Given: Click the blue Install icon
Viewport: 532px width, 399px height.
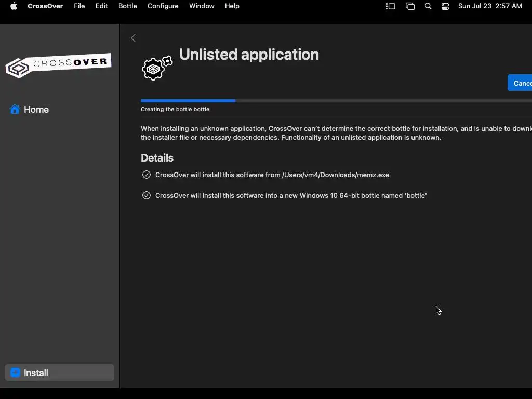Looking at the screenshot, I should point(15,373).
